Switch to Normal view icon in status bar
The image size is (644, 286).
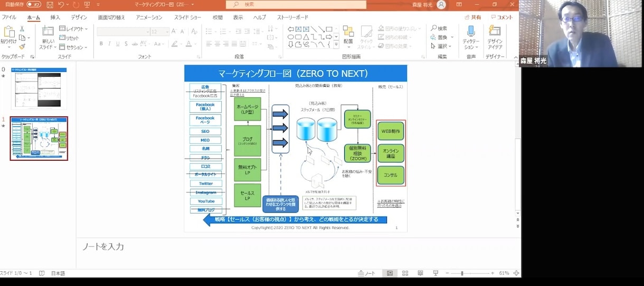(390, 273)
